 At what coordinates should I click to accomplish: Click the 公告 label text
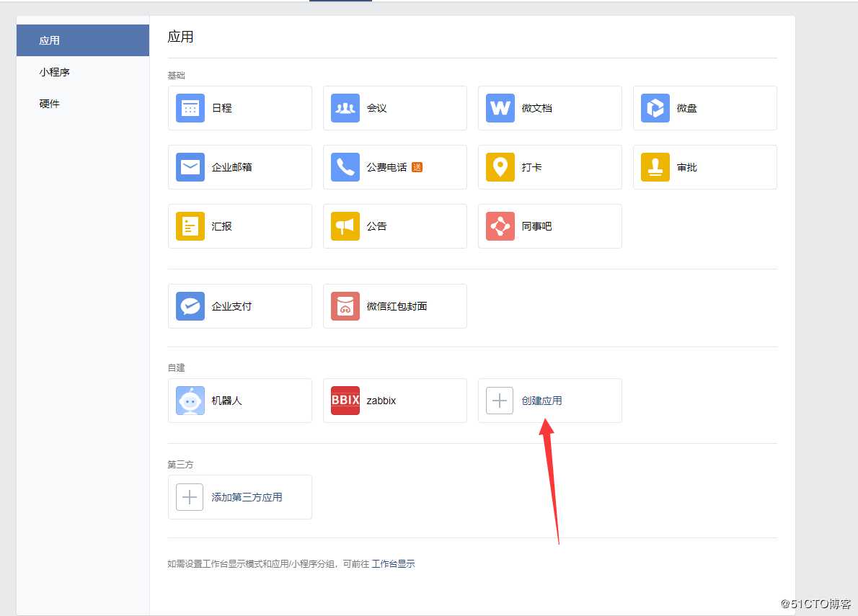376,226
